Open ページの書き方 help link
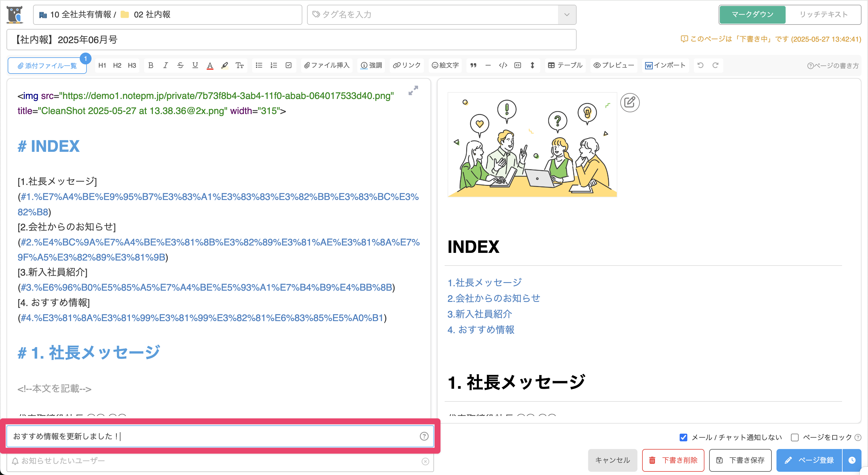 coord(833,66)
